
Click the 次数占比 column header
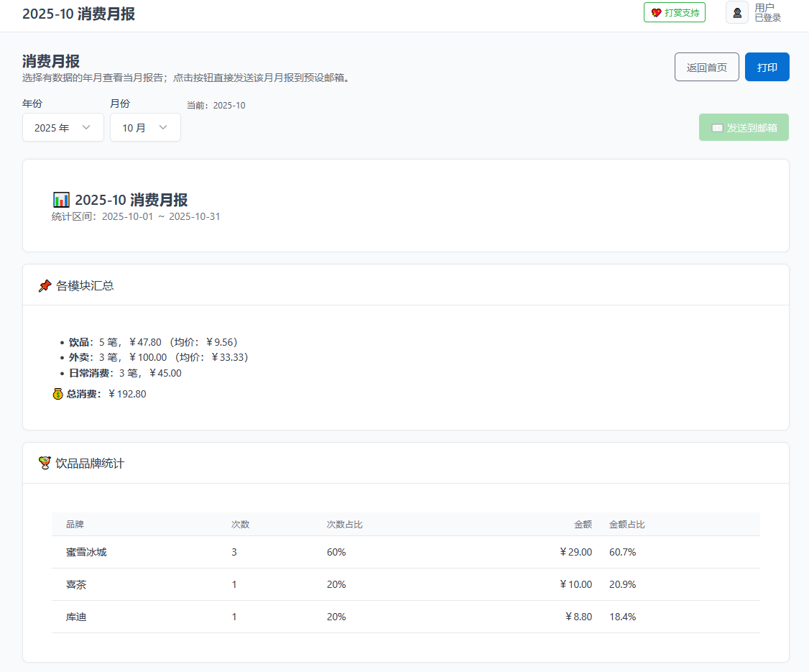tap(344, 525)
